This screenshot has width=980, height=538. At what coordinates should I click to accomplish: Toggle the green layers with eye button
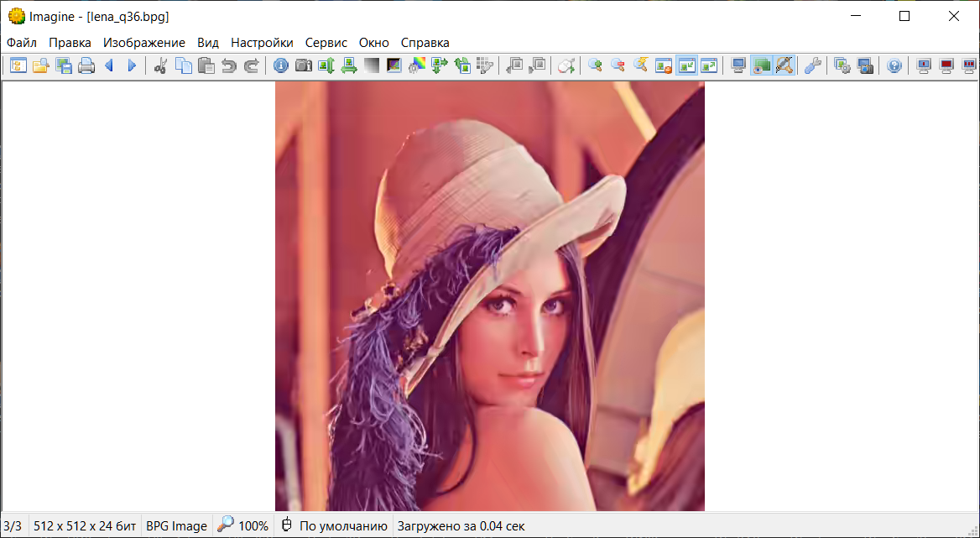tap(761, 65)
